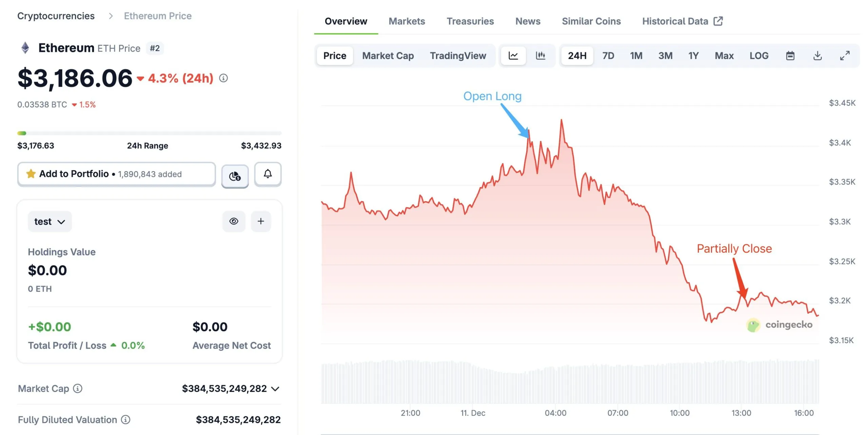Switch chart to Market Cap view
The image size is (868, 435).
click(388, 56)
